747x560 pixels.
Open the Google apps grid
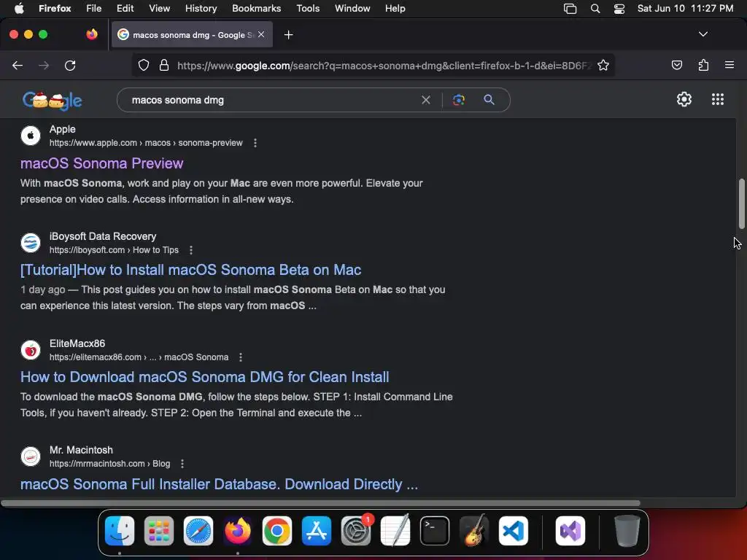(x=718, y=99)
